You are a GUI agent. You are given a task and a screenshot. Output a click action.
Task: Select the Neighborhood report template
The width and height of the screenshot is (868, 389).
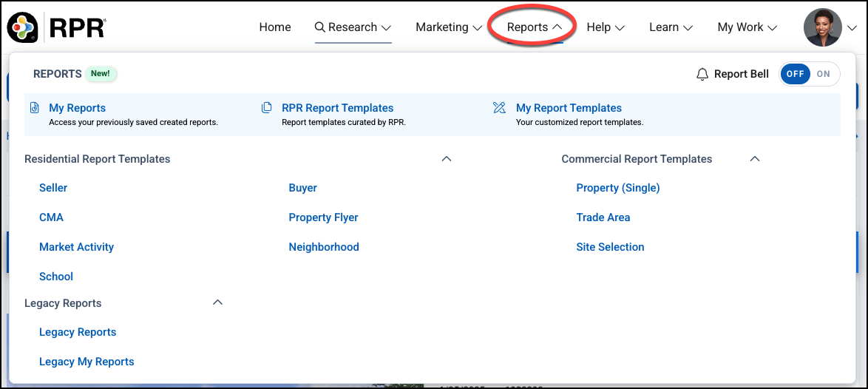[x=324, y=247]
